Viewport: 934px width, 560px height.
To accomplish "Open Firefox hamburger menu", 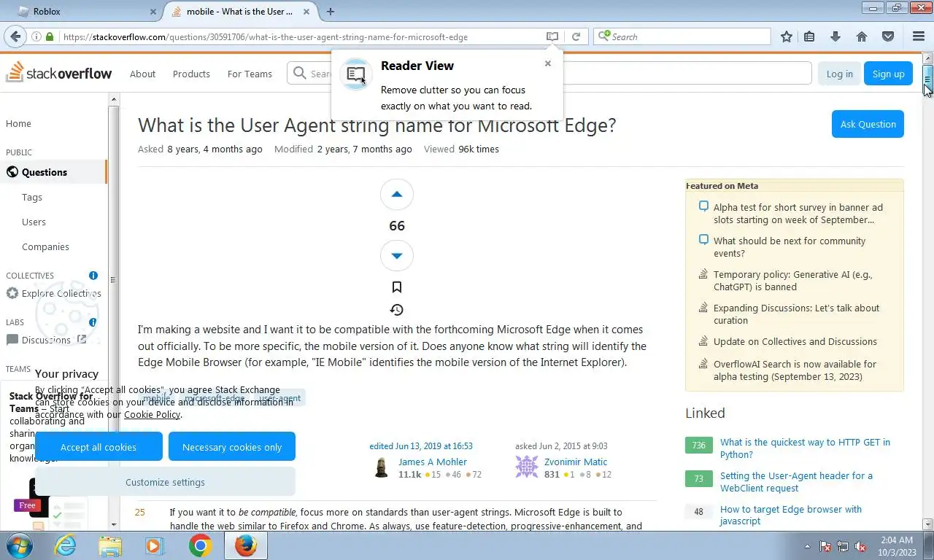I will coord(919,36).
